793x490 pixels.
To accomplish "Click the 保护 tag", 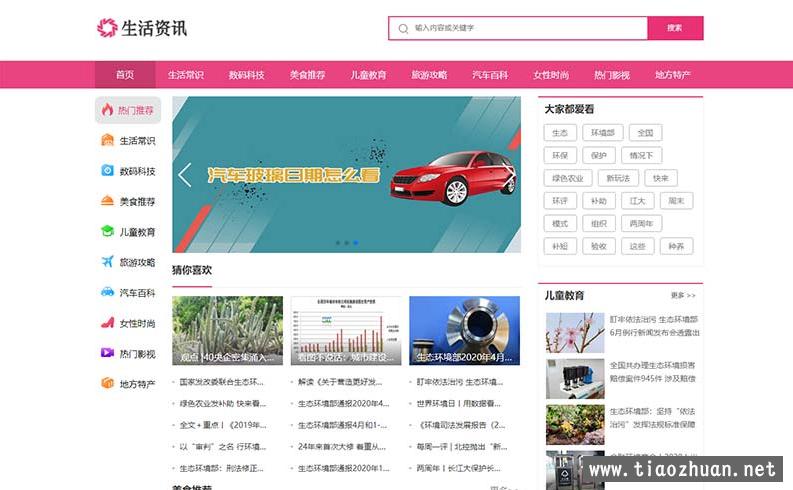I will (599, 156).
